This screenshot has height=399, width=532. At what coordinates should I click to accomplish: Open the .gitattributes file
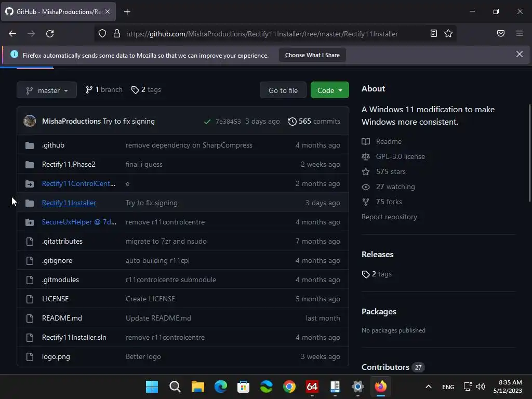pyautogui.click(x=62, y=241)
